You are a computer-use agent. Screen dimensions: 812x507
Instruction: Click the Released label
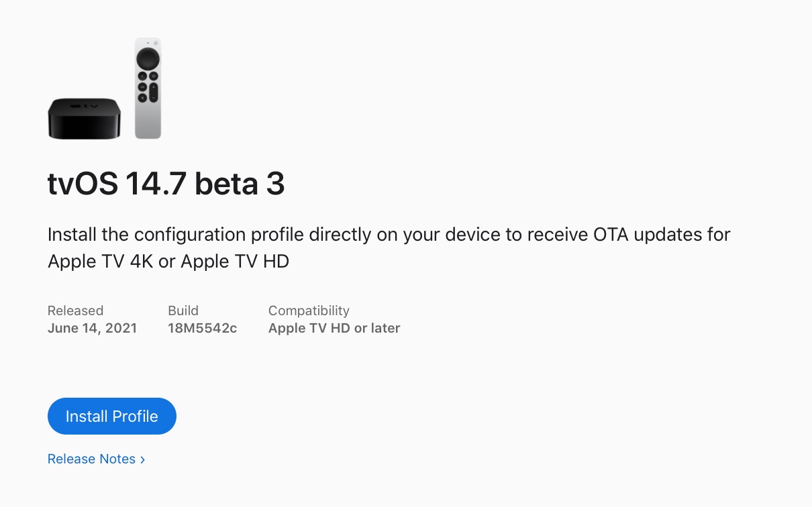(x=75, y=311)
